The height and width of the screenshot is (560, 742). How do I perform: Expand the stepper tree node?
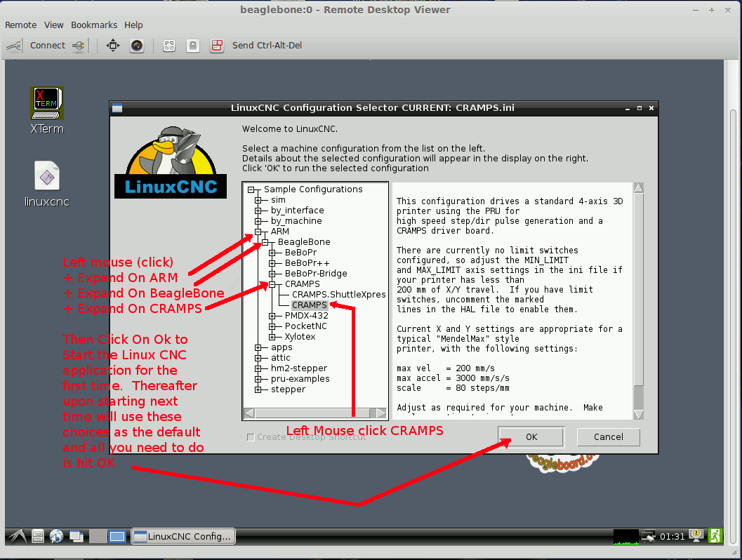[258, 389]
